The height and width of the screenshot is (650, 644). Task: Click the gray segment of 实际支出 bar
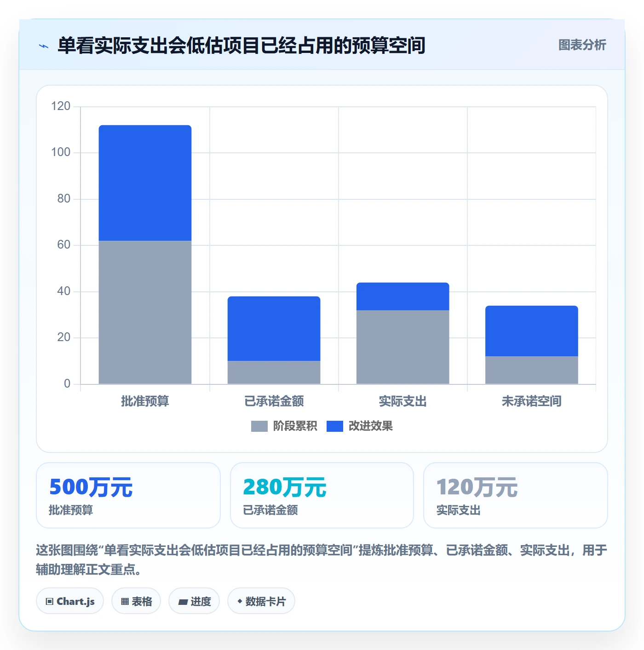coord(402,347)
